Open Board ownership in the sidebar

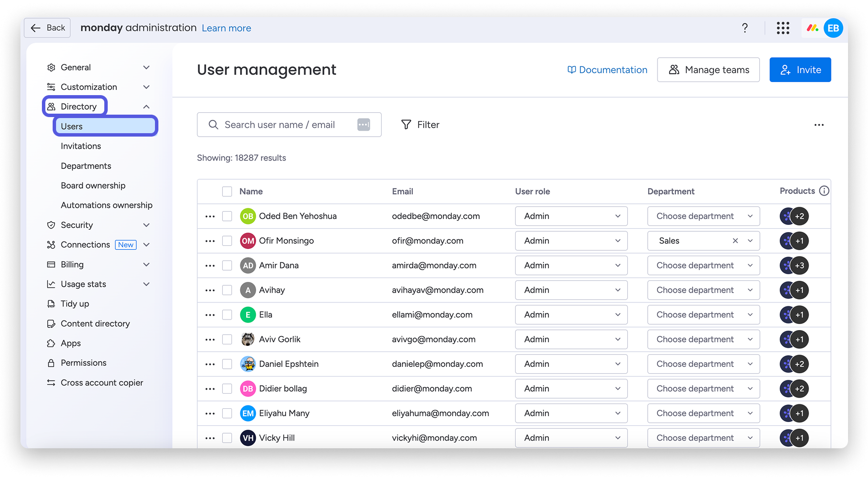pos(93,186)
